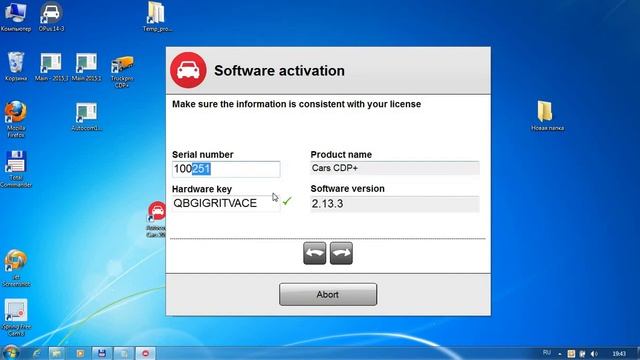The image size is (640, 360).
Task: Open the oCam screen recorder desktop shortcut
Action: click(16, 318)
